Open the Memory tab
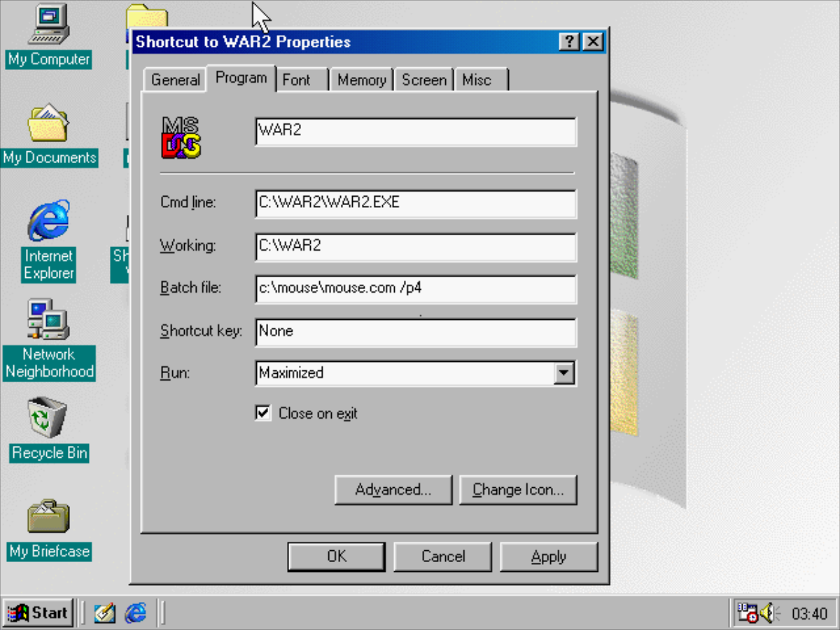Viewport: 840px width, 630px height. pyautogui.click(x=361, y=80)
